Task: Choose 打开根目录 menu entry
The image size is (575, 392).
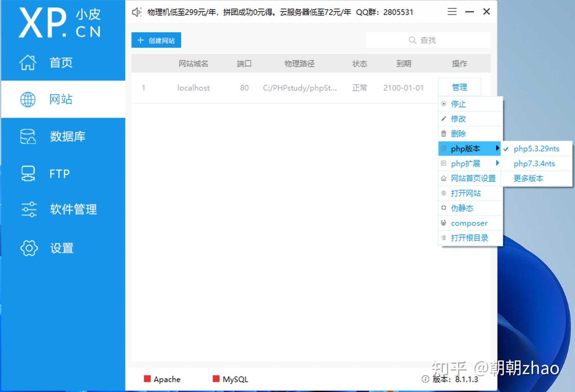Action: tap(470, 238)
